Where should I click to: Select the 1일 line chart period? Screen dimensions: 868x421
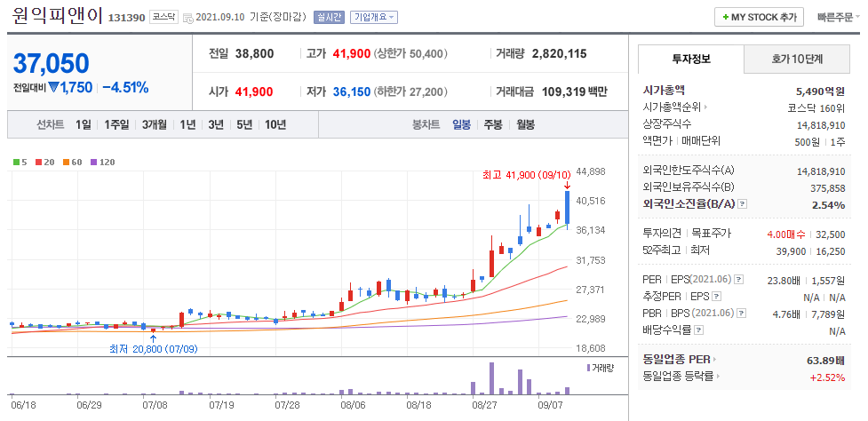point(83,124)
